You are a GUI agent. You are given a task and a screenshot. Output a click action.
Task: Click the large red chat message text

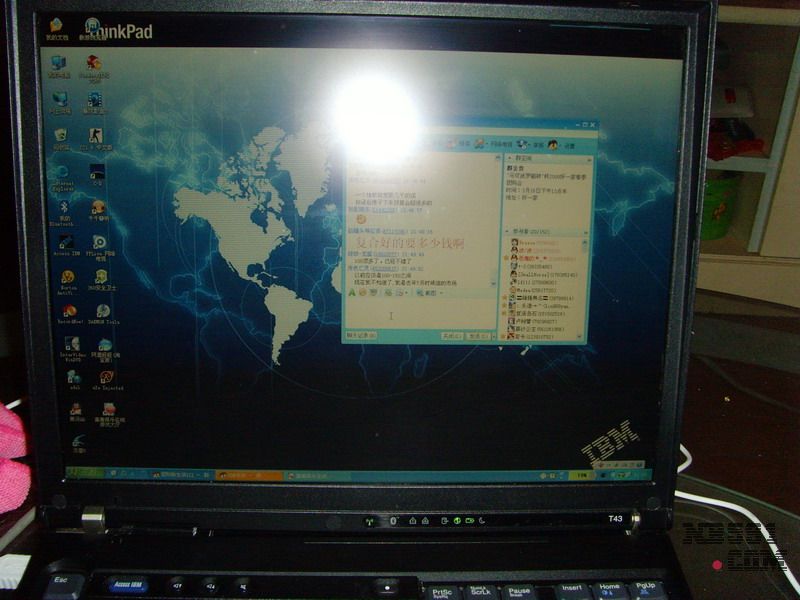[x=409, y=243]
